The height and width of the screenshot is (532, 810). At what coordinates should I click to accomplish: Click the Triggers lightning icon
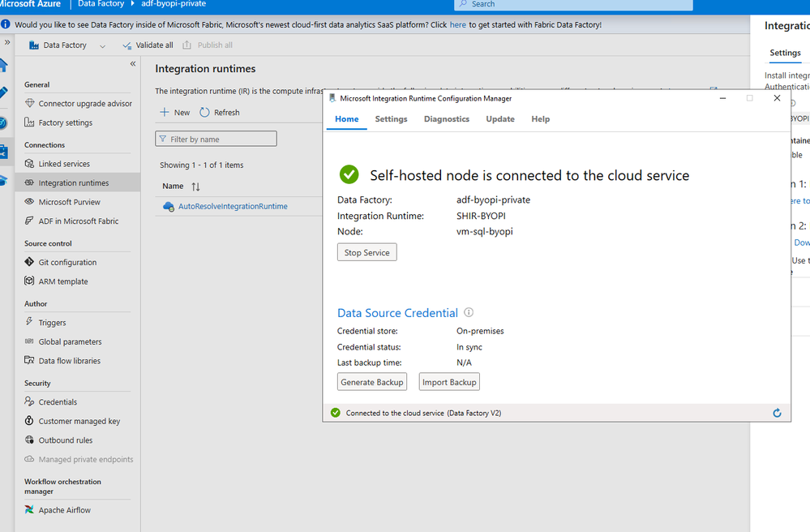coord(29,322)
